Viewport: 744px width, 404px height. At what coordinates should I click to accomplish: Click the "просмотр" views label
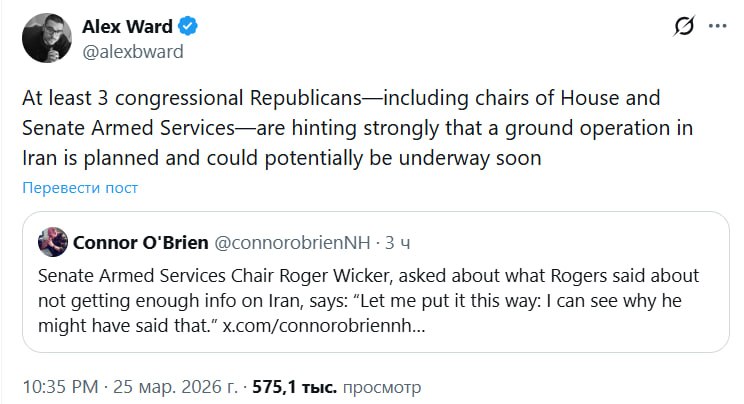tap(382, 386)
